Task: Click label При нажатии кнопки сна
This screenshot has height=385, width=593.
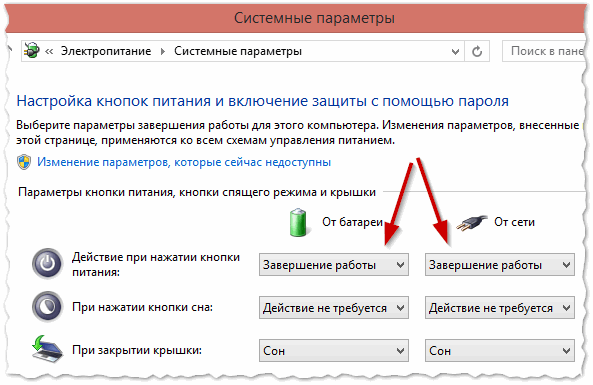Action: coord(143,307)
